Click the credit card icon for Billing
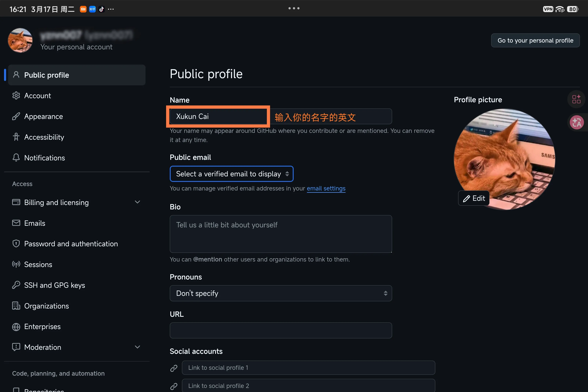The height and width of the screenshot is (392, 588). [x=16, y=202]
